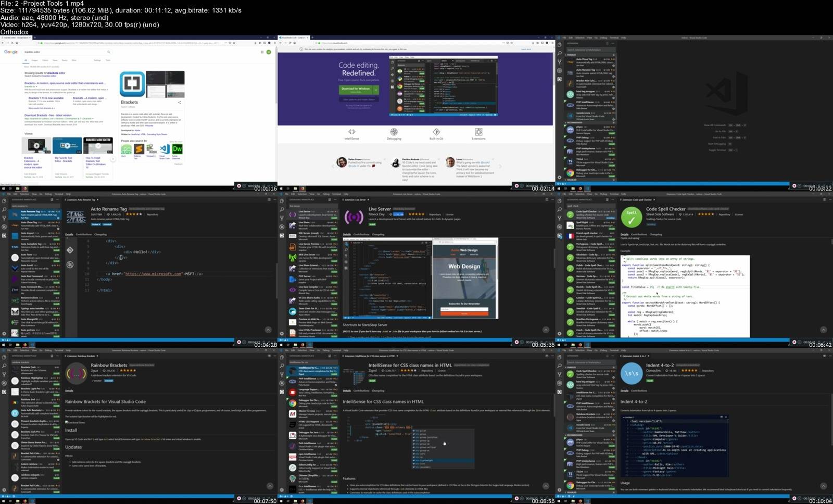Open 'Download Brackets - free - latest version' link

pyautogui.click(x=48, y=116)
